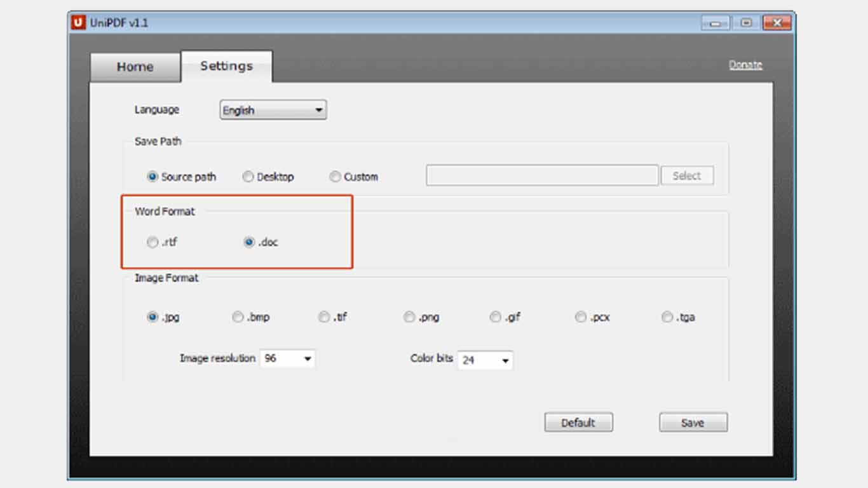The image size is (868, 488).
Task: Click the Default button
Action: click(578, 423)
